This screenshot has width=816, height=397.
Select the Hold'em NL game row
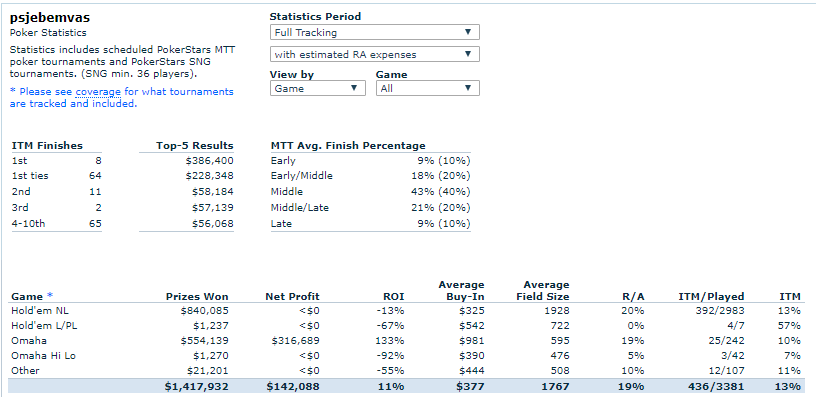click(406, 311)
